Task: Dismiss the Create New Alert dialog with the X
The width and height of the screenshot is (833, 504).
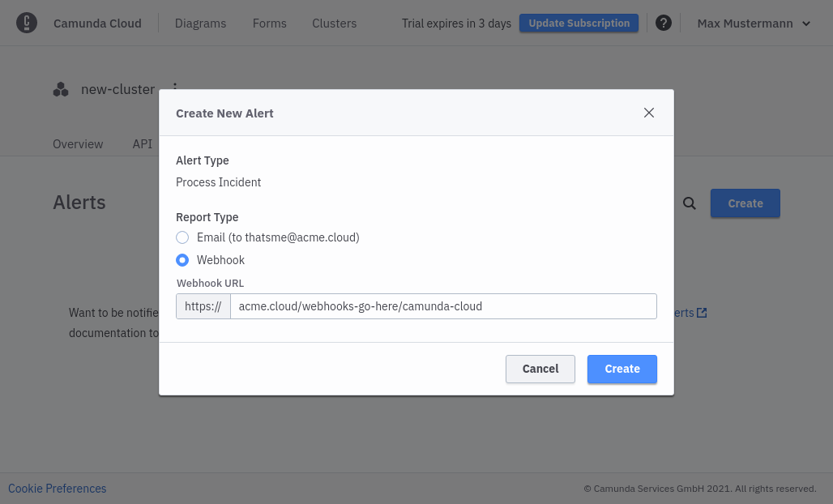Action: point(648,113)
